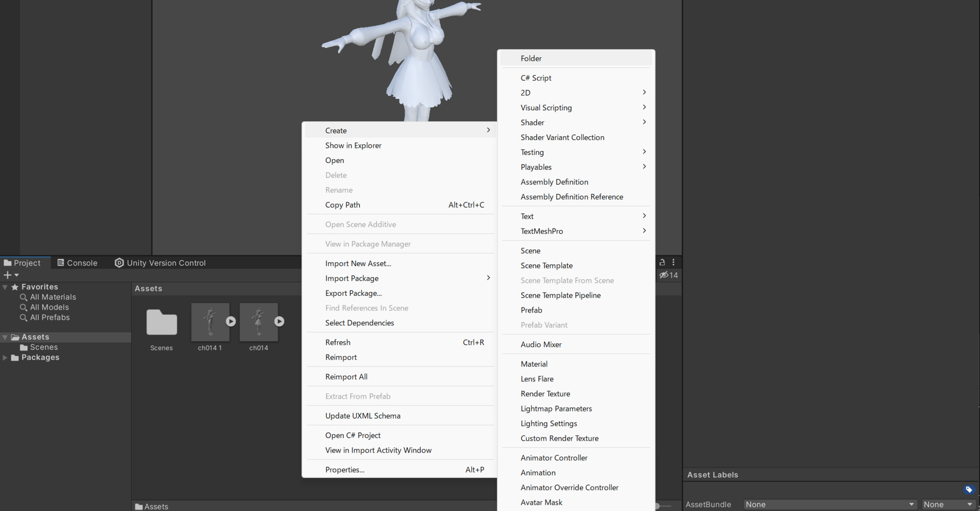Click the plus add asset button
980x511 pixels.
(x=8, y=275)
